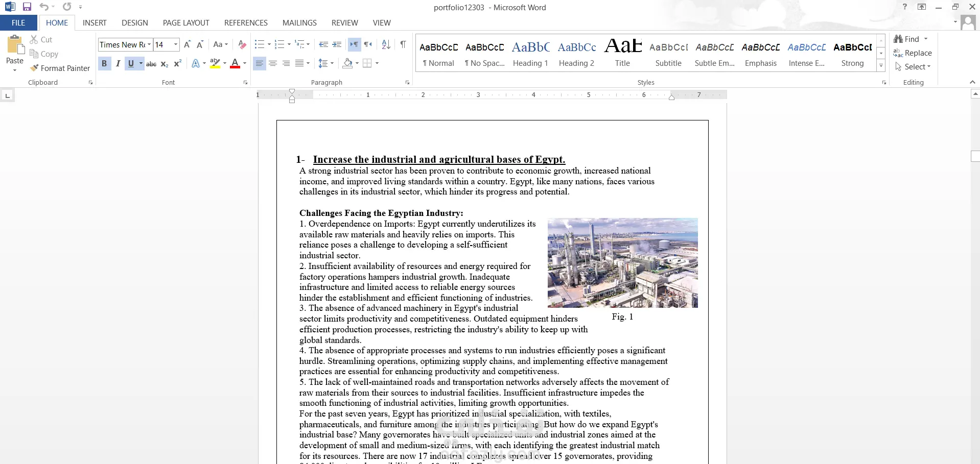This screenshot has width=980, height=464.
Task: Toggle Italic formatting
Action: pos(118,63)
